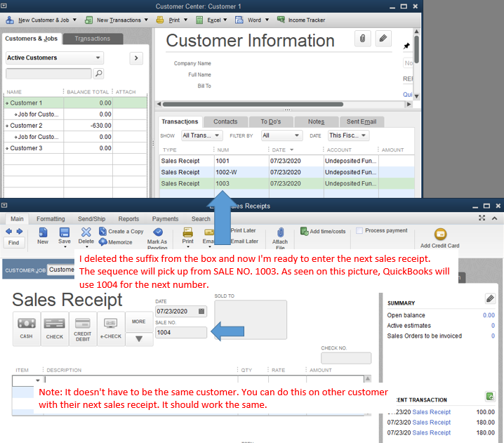Click the SALE NO. field
The height and width of the screenshot is (443, 504).
click(181, 332)
